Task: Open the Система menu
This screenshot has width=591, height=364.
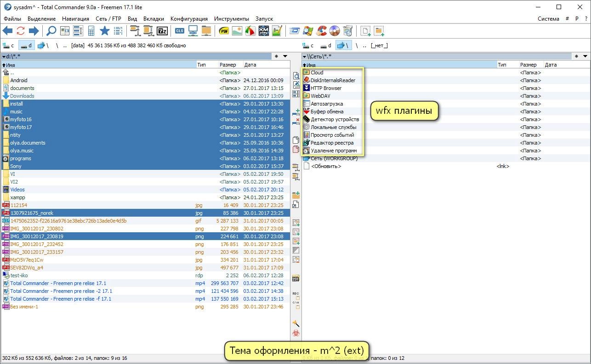Action: pos(548,19)
